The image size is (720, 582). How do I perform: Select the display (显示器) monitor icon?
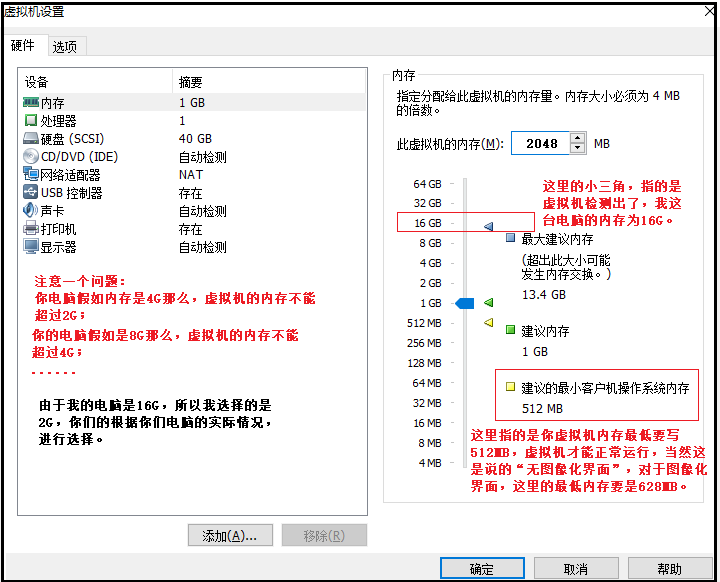click(31, 246)
